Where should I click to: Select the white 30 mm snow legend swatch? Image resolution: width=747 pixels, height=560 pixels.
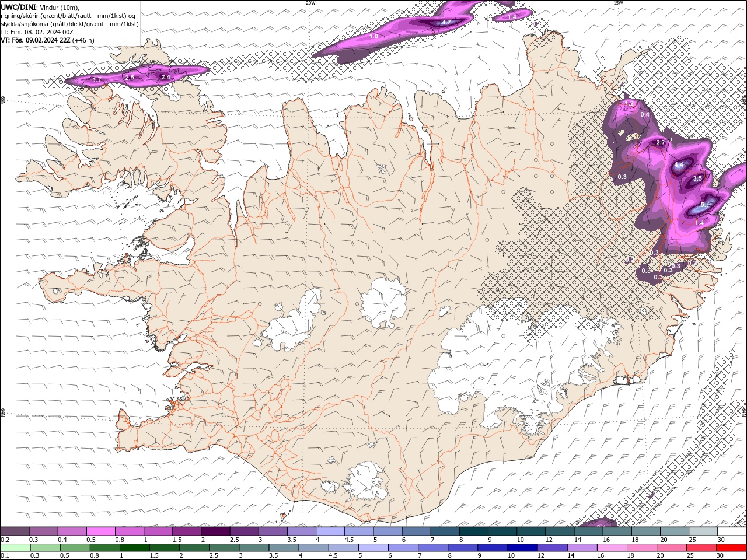click(x=731, y=531)
